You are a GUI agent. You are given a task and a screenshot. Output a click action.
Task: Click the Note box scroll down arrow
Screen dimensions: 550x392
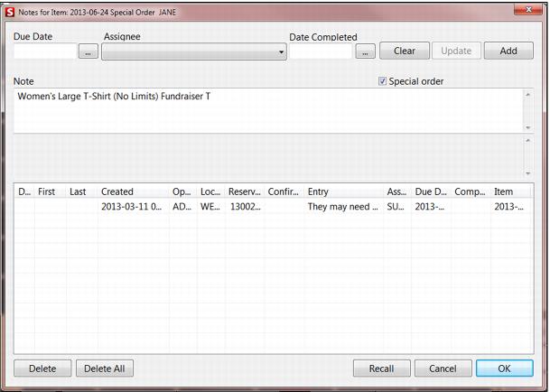528,127
